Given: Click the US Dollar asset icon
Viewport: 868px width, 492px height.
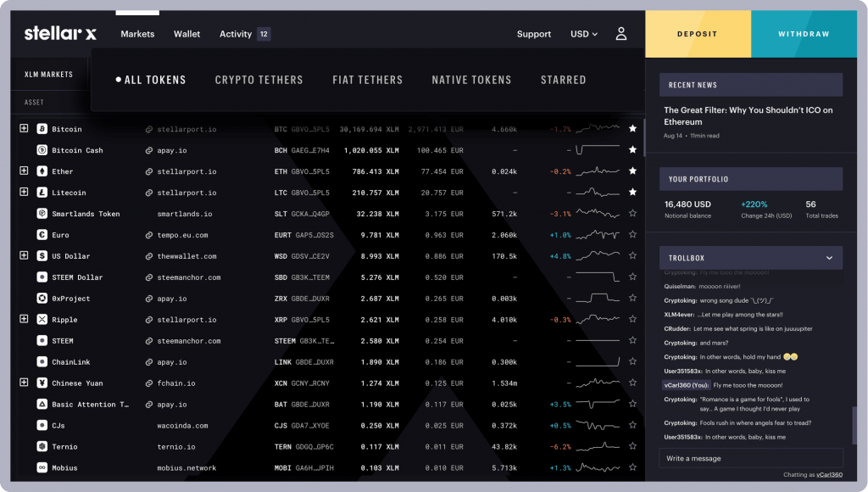Looking at the screenshot, I should click(x=42, y=256).
